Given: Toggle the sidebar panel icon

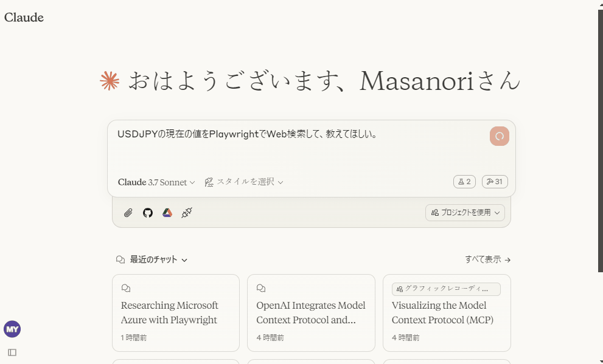Looking at the screenshot, I should 12,352.
